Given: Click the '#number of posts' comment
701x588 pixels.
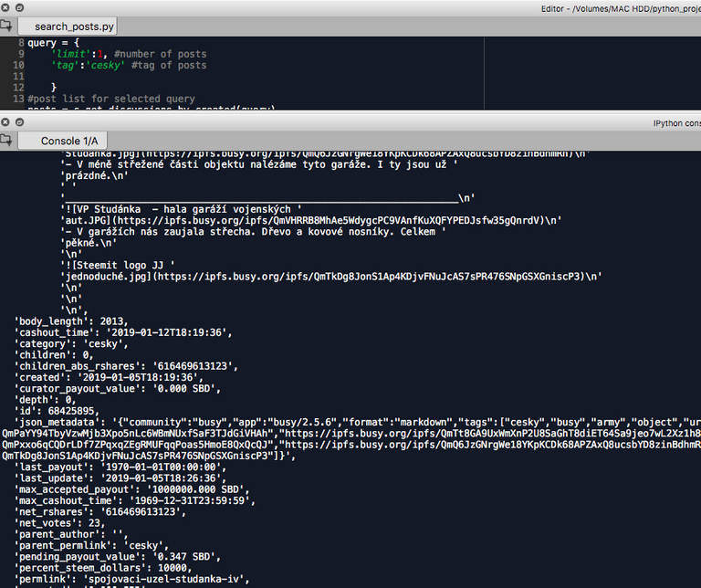Looking at the screenshot, I should [x=160, y=54].
